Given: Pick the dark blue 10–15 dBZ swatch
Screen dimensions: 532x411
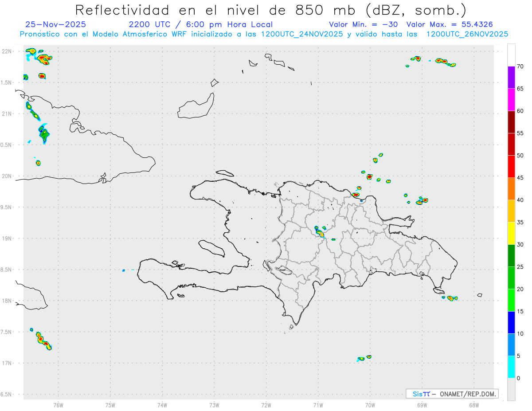Looking at the screenshot, I should 511,322.
